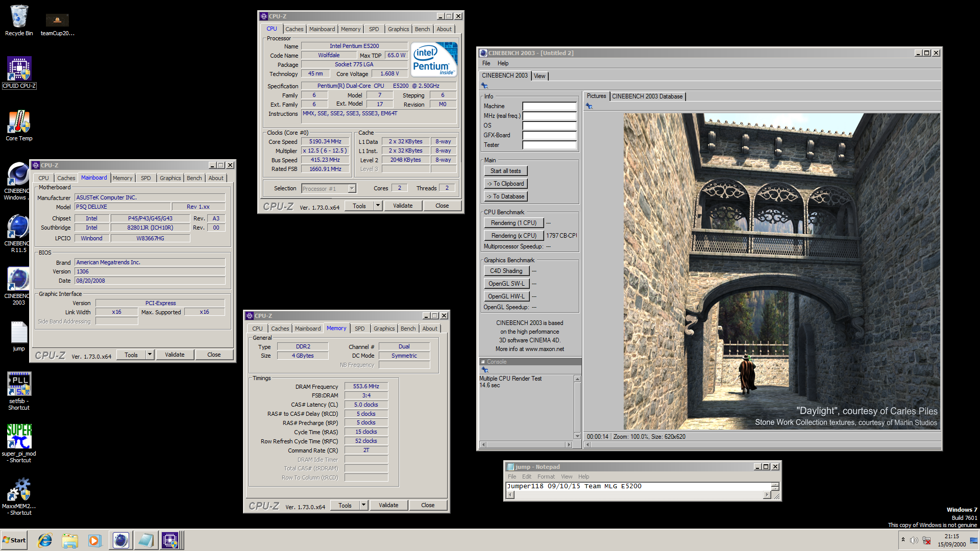
Task: Click Notepad horizontal scrollbar
Action: click(638, 495)
